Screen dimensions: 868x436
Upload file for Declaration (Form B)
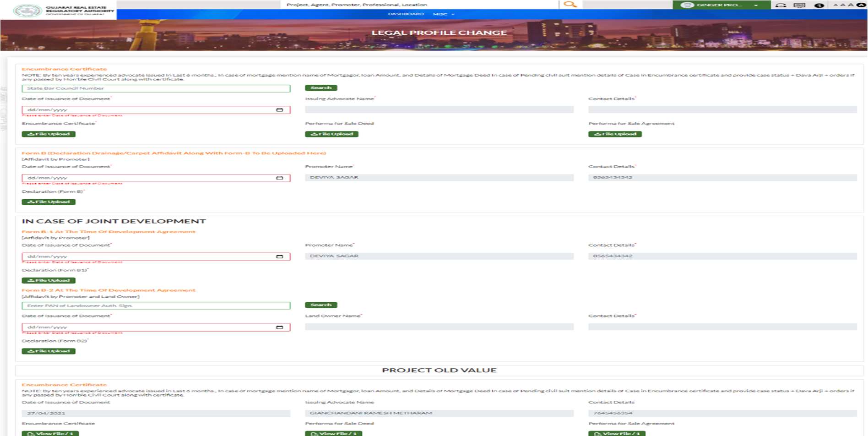(x=49, y=202)
